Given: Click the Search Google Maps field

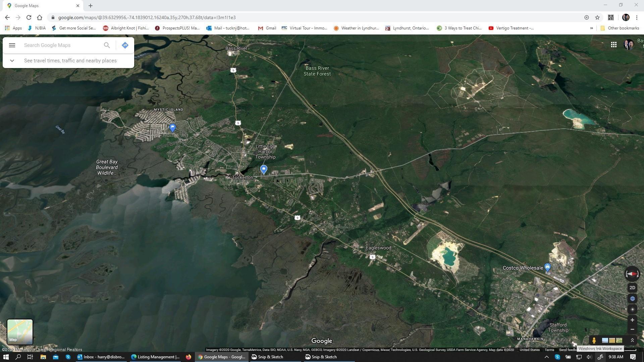Looking at the screenshot, I should 62,45.
